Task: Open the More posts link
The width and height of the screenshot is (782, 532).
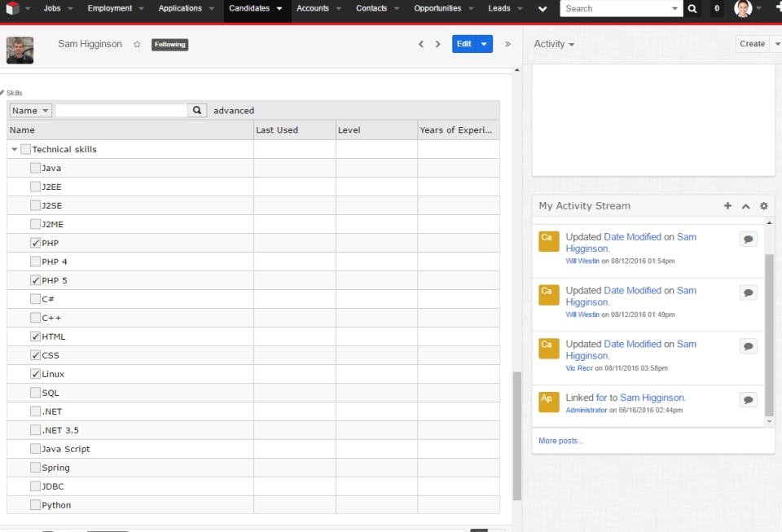Action: coord(560,441)
